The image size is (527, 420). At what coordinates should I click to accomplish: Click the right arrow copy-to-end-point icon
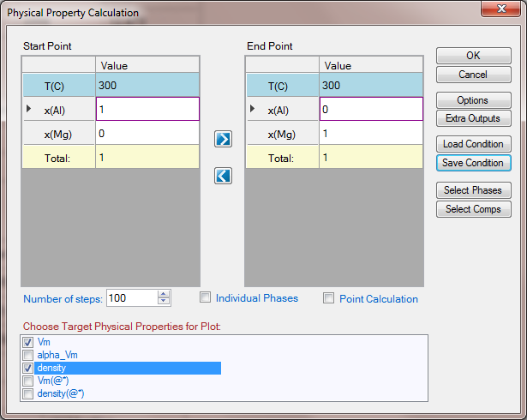[223, 140]
